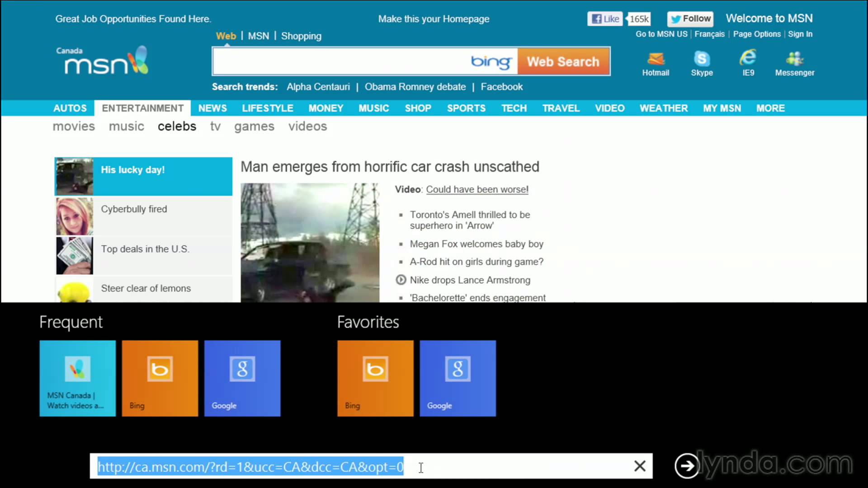The width and height of the screenshot is (868, 488).
Task: Open the LIFESTYLE tab
Action: pyautogui.click(x=268, y=108)
